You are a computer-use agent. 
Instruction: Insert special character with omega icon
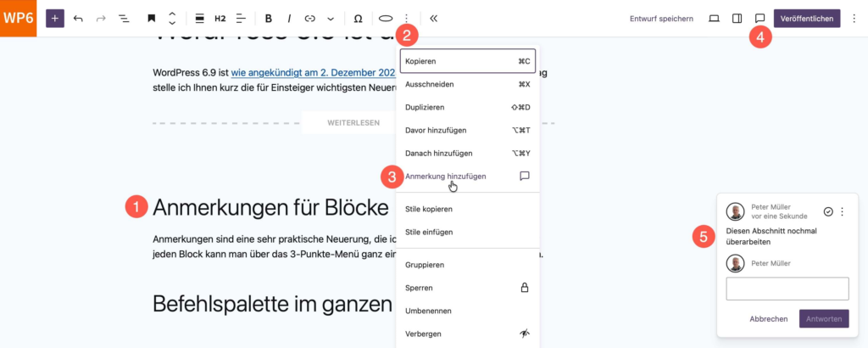click(358, 18)
